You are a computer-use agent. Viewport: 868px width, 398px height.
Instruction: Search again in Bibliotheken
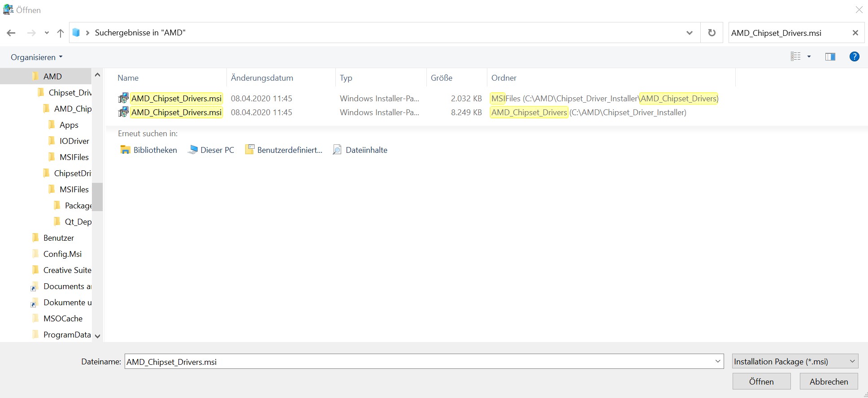click(x=148, y=150)
